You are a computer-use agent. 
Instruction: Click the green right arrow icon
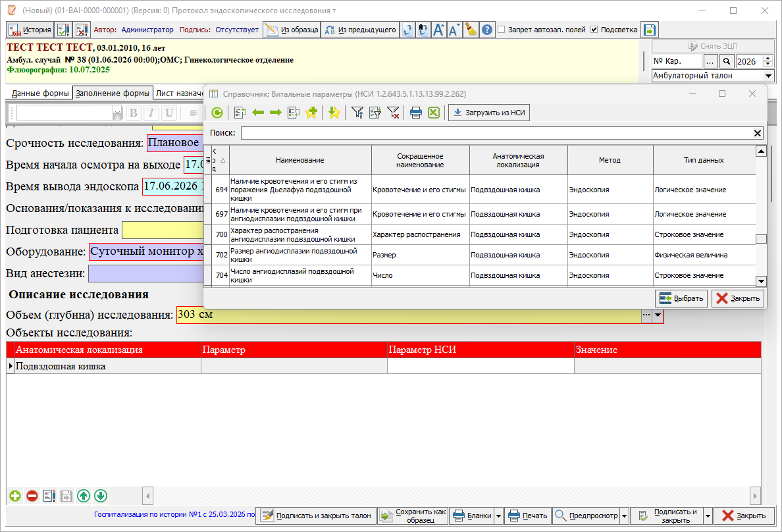275,113
